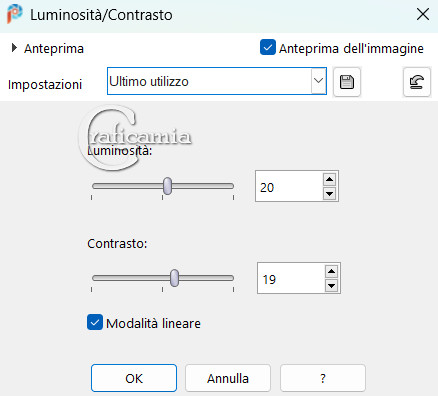Select the Ultimo utilizzo combo box
The image size is (438, 396).
click(217, 81)
